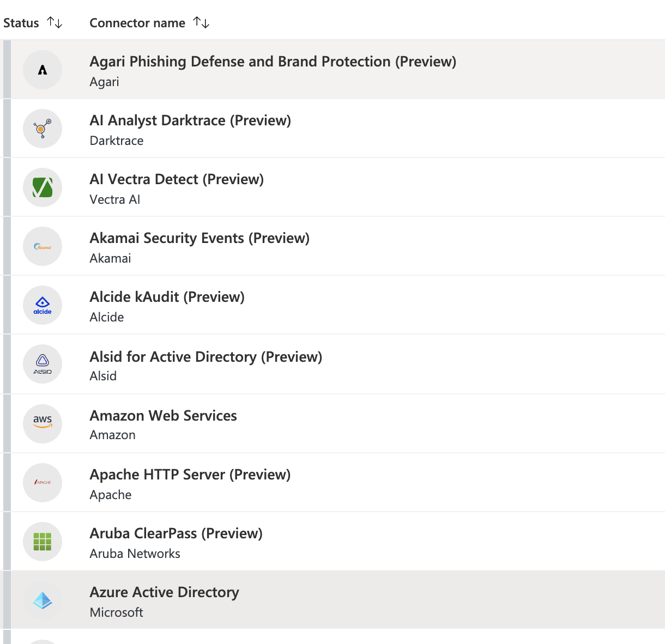Select the AI Analyst Darktrace logo

tap(43, 129)
